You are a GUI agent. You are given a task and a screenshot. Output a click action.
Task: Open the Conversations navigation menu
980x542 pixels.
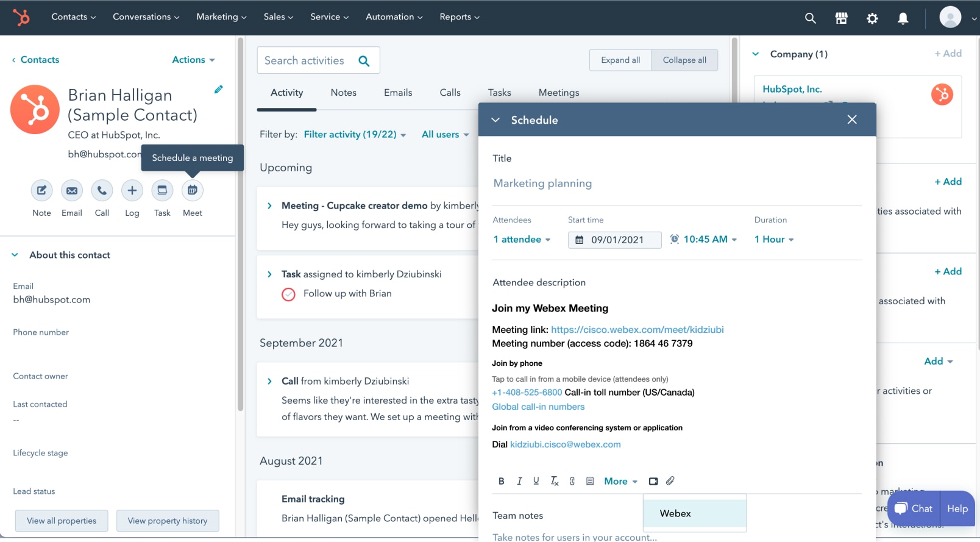(146, 17)
